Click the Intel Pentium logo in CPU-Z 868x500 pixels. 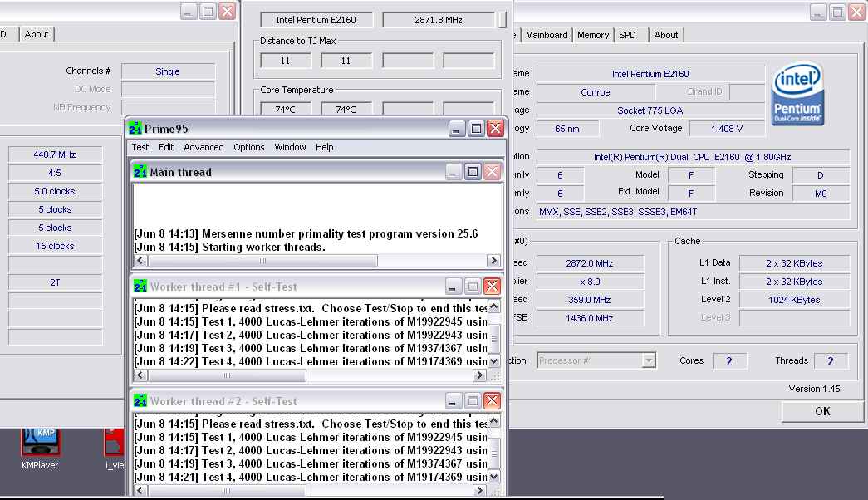797,94
